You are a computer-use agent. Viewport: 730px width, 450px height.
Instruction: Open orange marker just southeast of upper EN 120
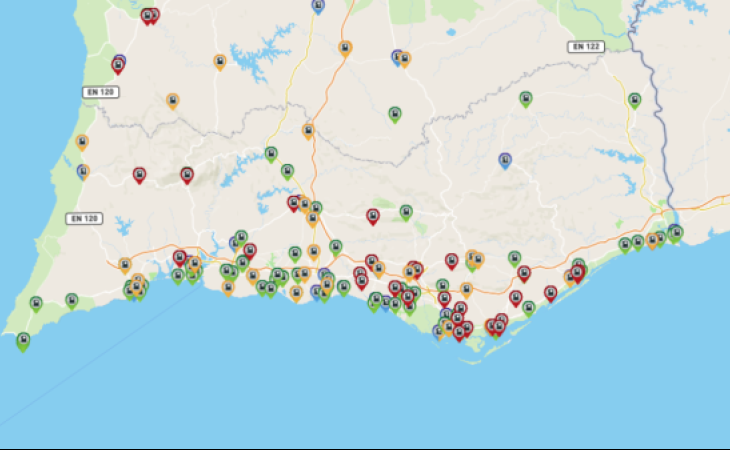(x=173, y=101)
